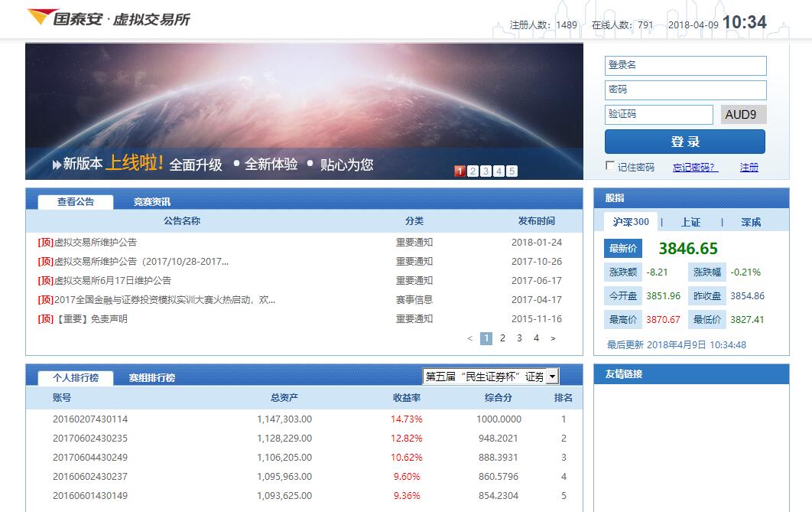
Task: Select banner slide indicator 5
Action: coord(512,171)
